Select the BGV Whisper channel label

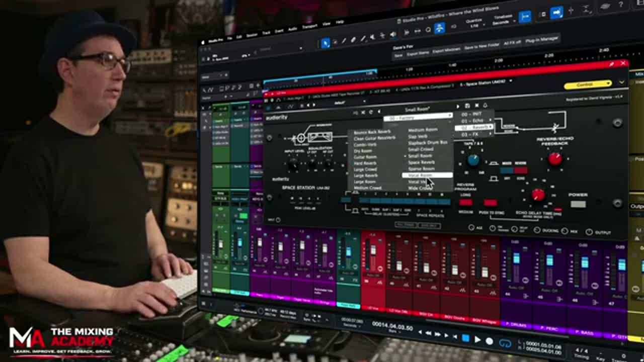point(484,321)
